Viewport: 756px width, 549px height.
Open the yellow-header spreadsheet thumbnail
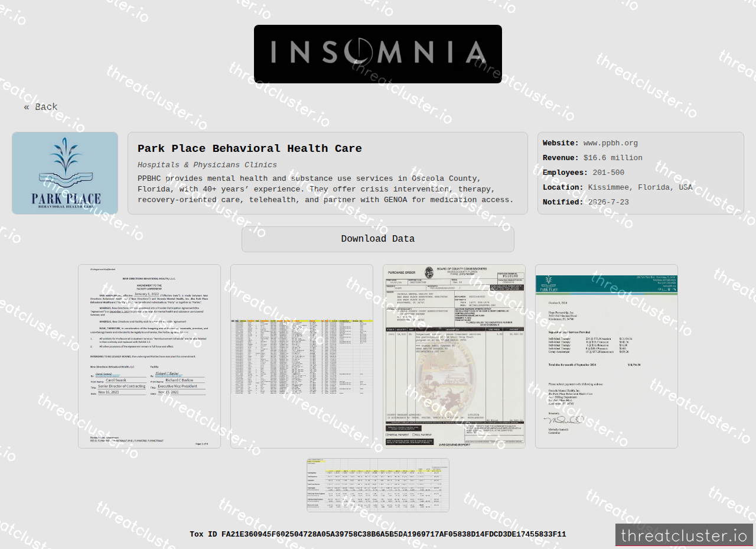click(x=302, y=356)
